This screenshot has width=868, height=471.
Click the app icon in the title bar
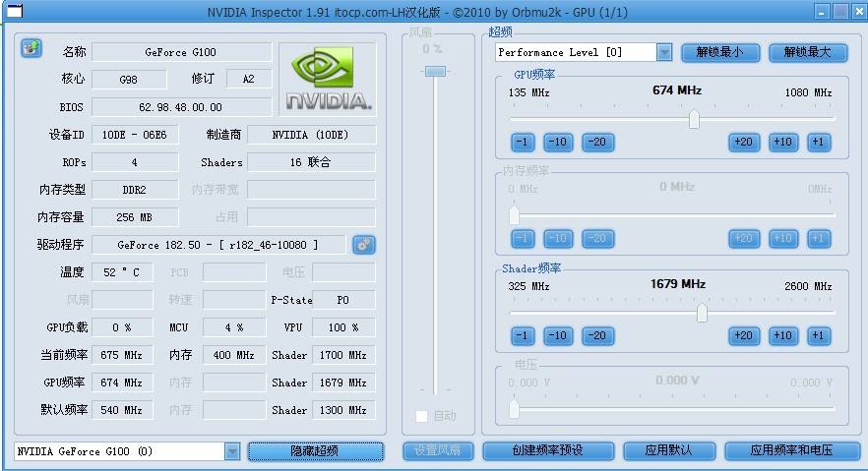[x=15, y=11]
